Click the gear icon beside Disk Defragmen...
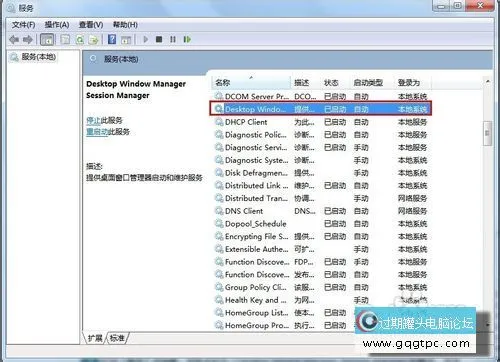 point(219,173)
